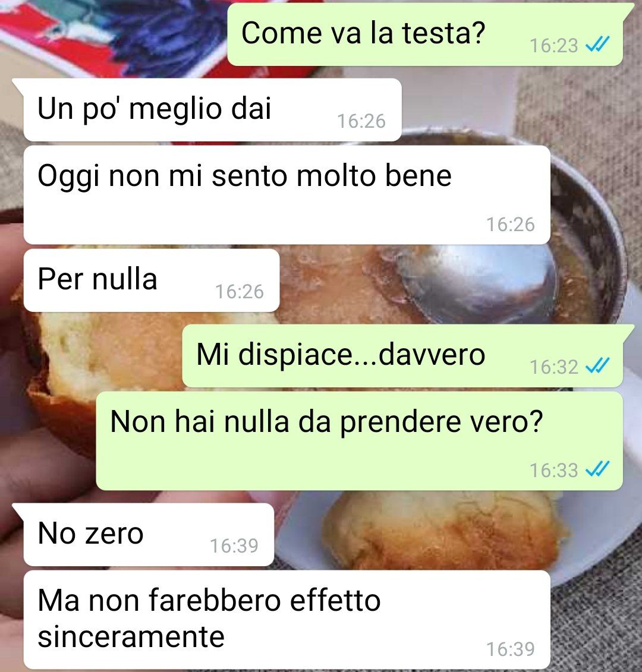Select the "Ma non farebbero effetto sinceramente" message
The width and height of the screenshot is (642, 672).
[x=287, y=620]
